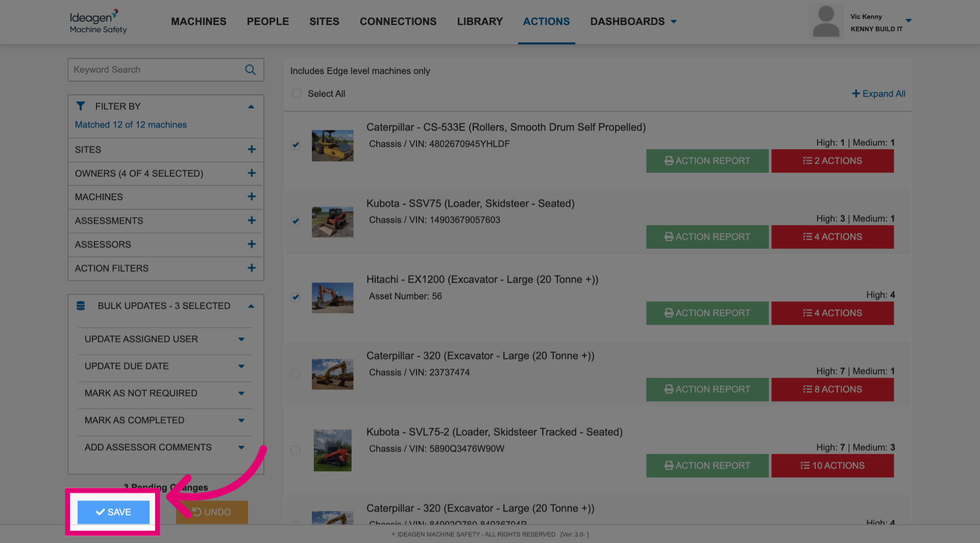The height and width of the screenshot is (543, 980).
Task: Go to the Actions tab
Action: coord(546,21)
